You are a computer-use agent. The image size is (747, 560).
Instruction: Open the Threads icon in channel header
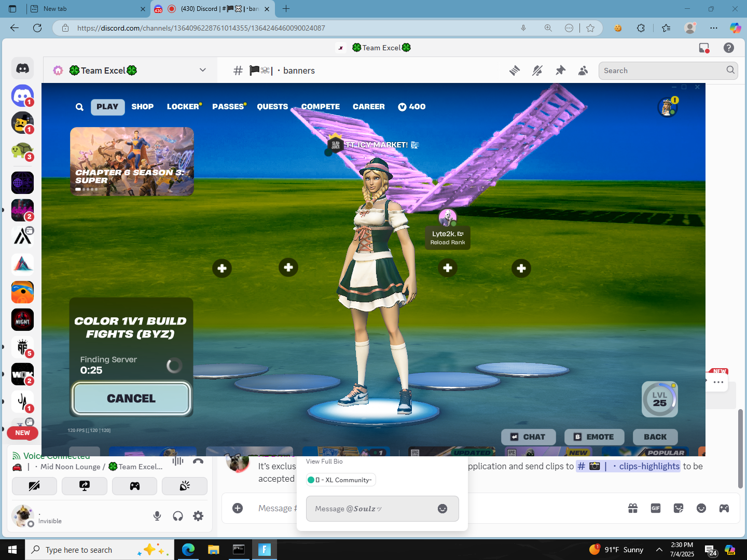pos(515,71)
